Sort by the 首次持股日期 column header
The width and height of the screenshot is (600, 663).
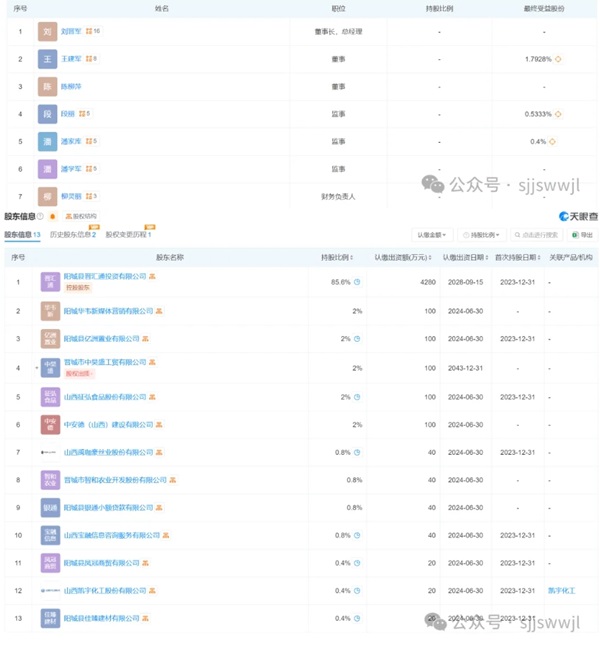(x=518, y=257)
